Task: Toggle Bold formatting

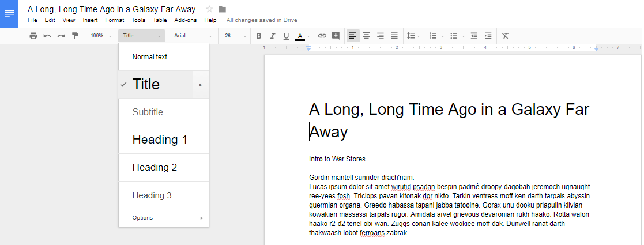Action: 259,36
